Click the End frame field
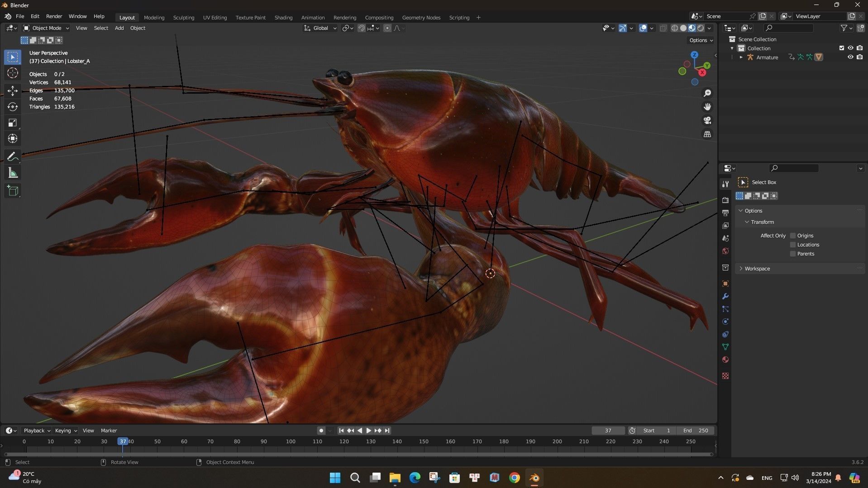The width and height of the screenshot is (868, 488). 696,431
